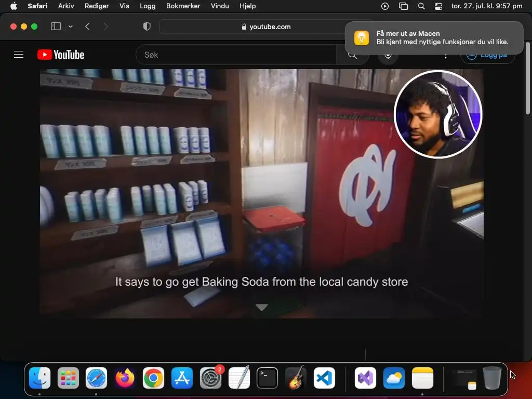Open TextEdit from the Dock

(239, 378)
